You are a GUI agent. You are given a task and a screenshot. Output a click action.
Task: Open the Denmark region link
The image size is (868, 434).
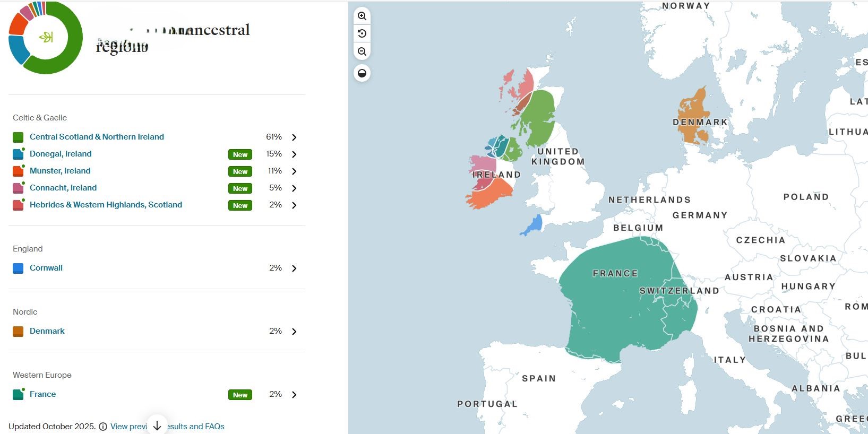[47, 331]
